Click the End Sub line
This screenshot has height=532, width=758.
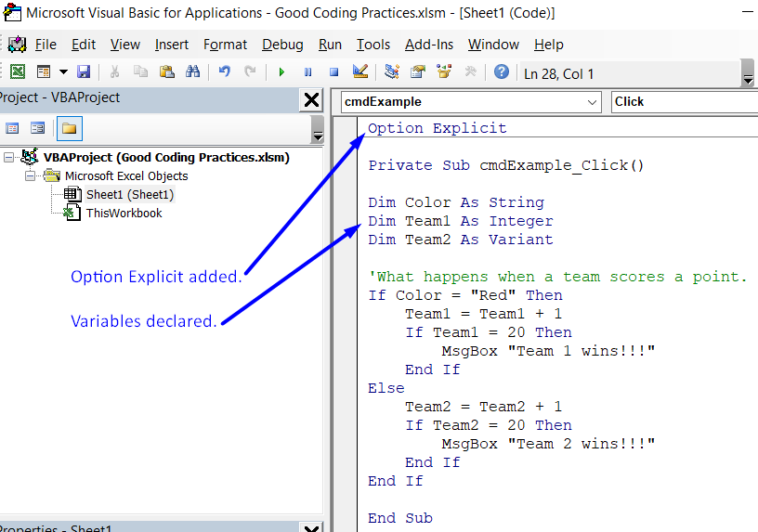click(x=399, y=518)
